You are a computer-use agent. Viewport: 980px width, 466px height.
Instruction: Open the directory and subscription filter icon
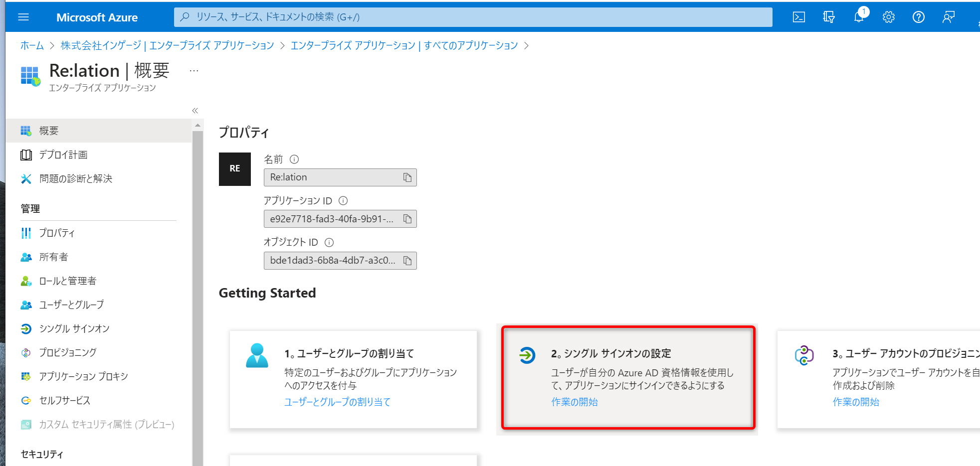point(829,17)
